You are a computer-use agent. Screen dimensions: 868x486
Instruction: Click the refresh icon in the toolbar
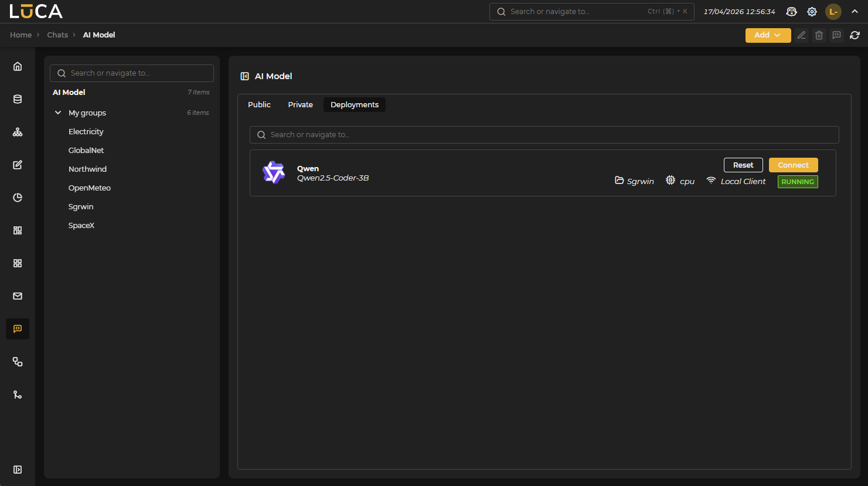(x=855, y=35)
